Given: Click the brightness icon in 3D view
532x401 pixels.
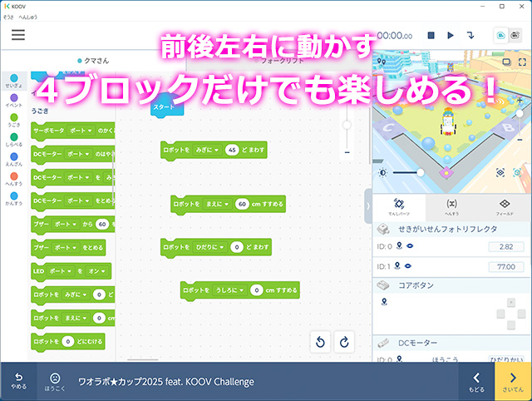Looking at the screenshot, I should pos(382,173).
